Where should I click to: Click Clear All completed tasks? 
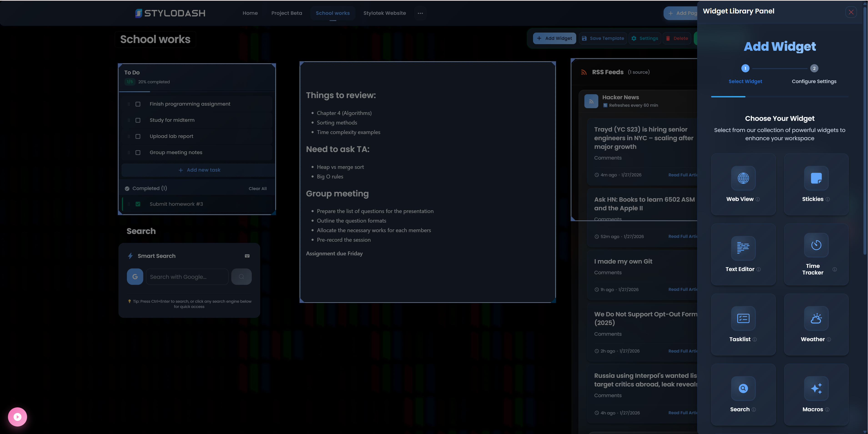(257, 188)
